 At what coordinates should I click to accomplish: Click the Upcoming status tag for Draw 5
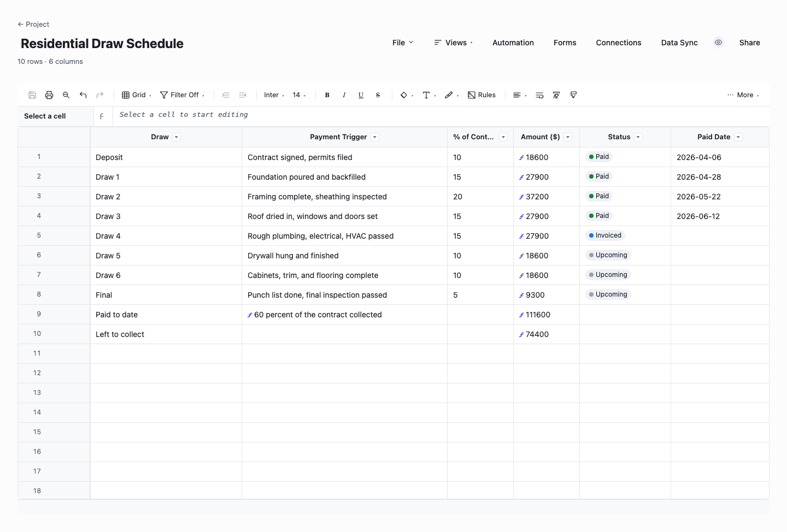[x=608, y=255]
